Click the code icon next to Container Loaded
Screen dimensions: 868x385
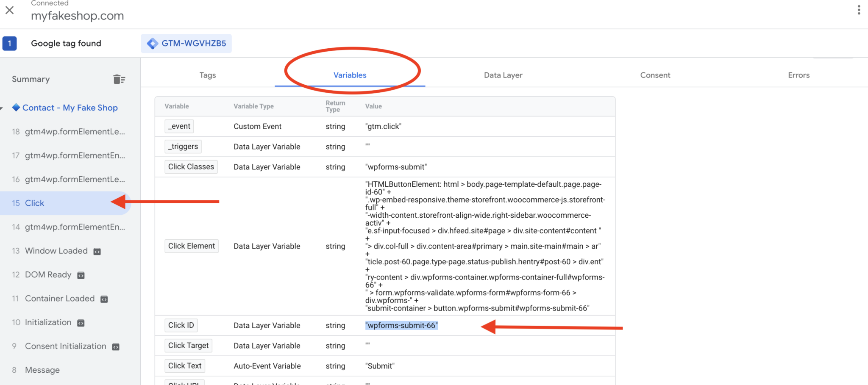point(104,299)
